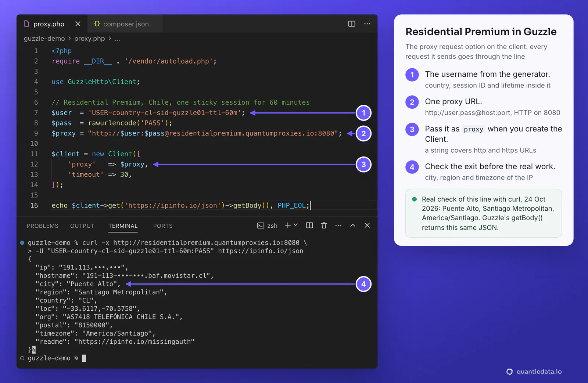This screenshot has height=383, width=588.
Task: Click the split editor icon
Action: pyautogui.click(x=352, y=24)
